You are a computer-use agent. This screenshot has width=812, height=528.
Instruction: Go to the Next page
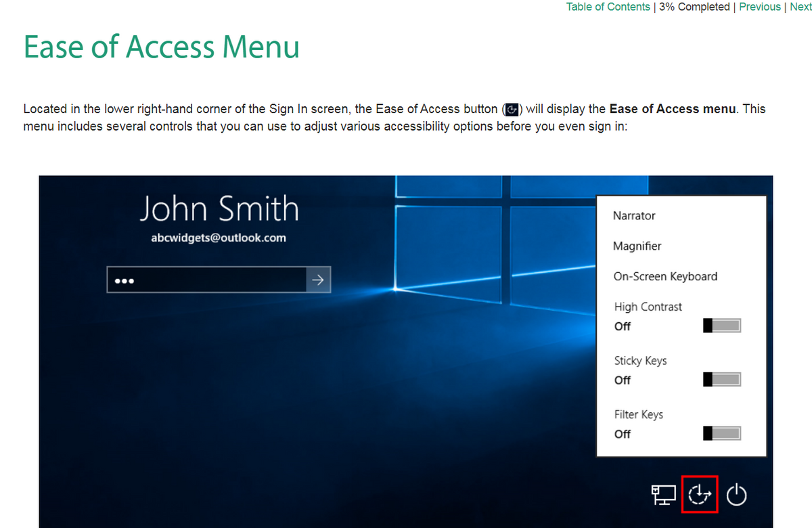800,6
